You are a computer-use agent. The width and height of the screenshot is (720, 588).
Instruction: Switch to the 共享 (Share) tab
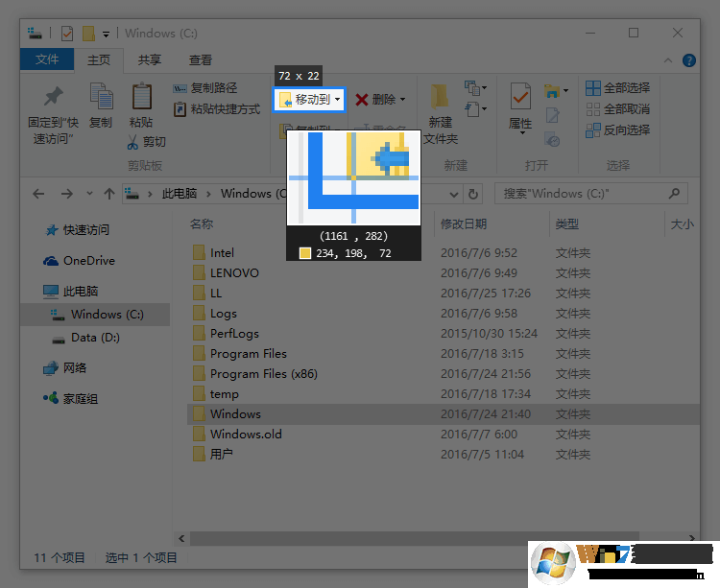tap(149, 59)
